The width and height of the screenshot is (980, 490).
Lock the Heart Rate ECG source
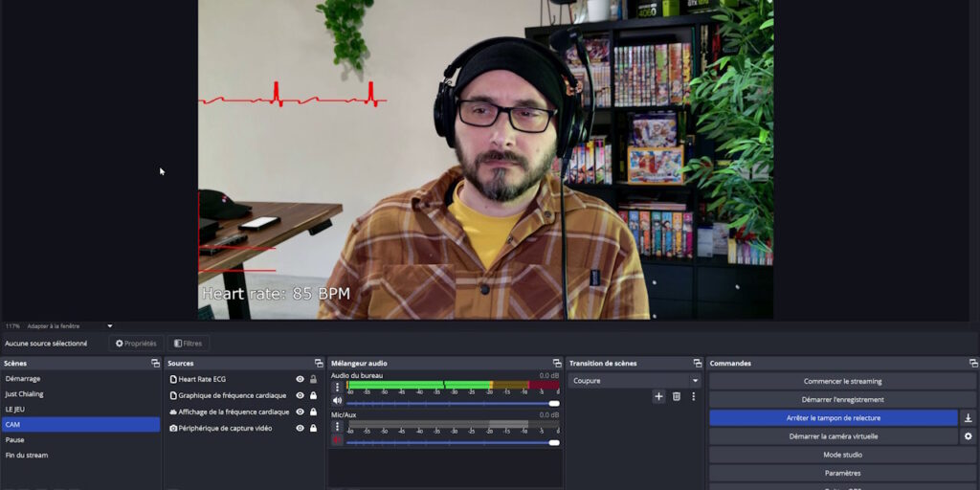(313, 379)
